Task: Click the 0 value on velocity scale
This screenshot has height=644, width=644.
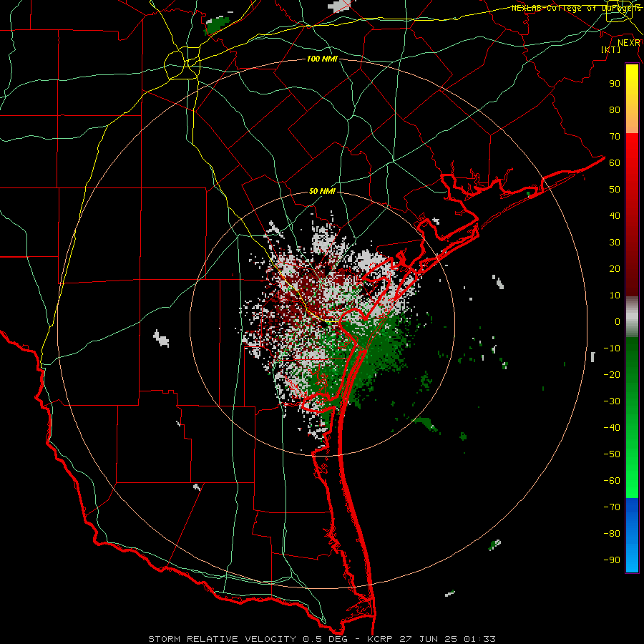Action: pyautogui.click(x=618, y=321)
